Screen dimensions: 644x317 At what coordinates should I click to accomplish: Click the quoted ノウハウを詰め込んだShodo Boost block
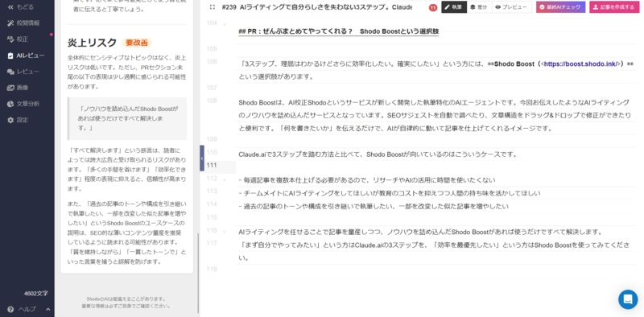pyautogui.click(x=127, y=118)
